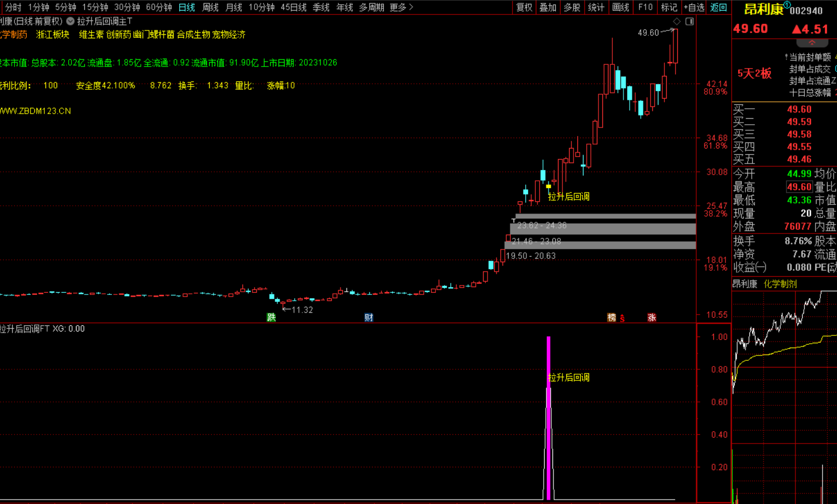This screenshot has width=837, height=504.
Task: Toggle 复权 price adjustment
Action: pyautogui.click(x=524, y=7)
